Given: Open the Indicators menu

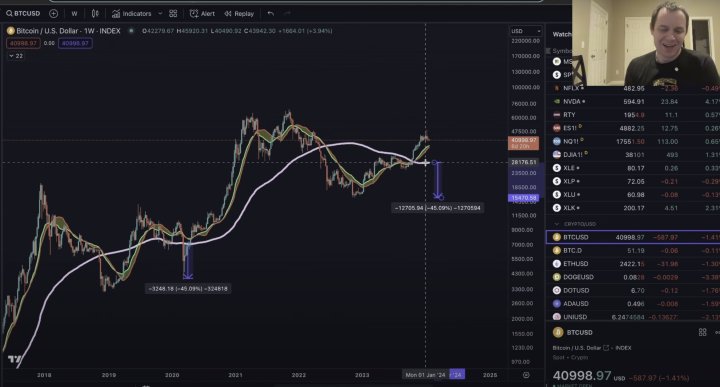Looking at the screenshot, I should (x=131, y=13).
